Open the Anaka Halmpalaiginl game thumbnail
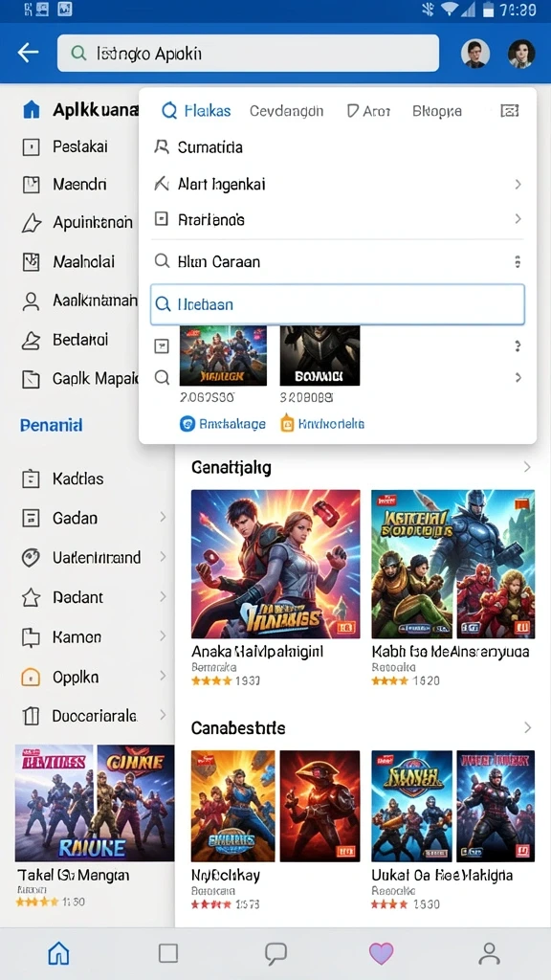The image size is (551, 980). [275, 564]
